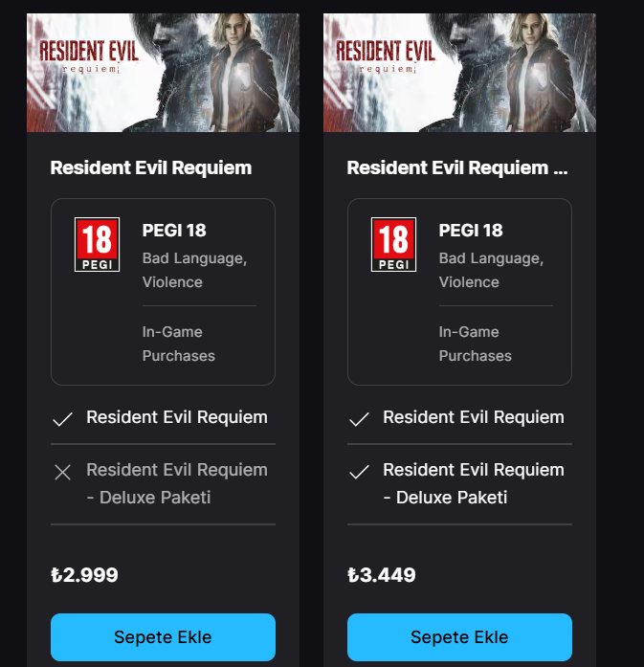Click the ₺3.449 price label
This screenshot has height=667, width=644.
point(382,575)
